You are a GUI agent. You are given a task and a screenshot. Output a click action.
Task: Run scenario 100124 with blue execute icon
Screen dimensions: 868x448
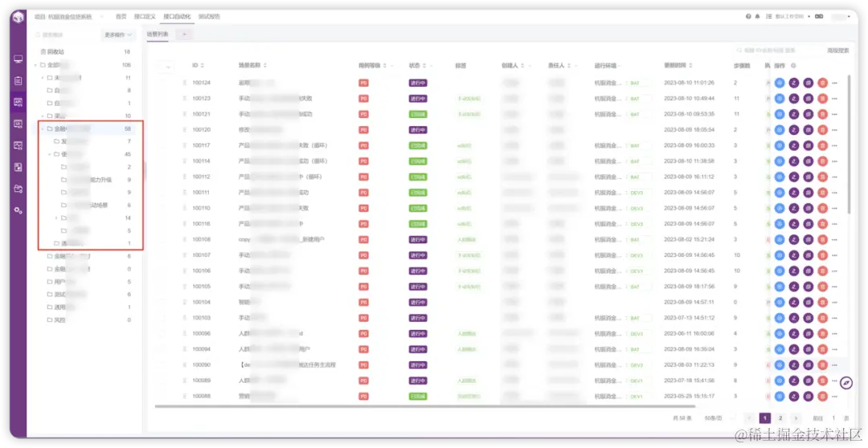click(780, 83)
